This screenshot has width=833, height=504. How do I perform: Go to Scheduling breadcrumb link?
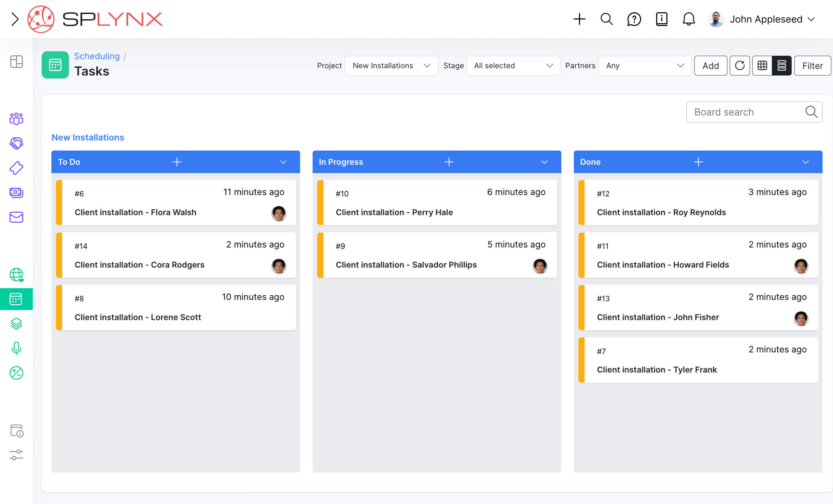click(97, 56)
